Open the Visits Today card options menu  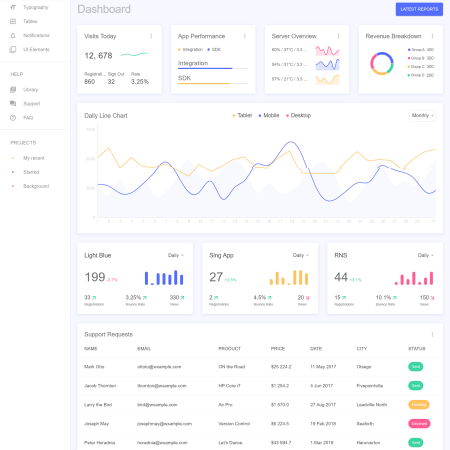click(x=151, y=36)
